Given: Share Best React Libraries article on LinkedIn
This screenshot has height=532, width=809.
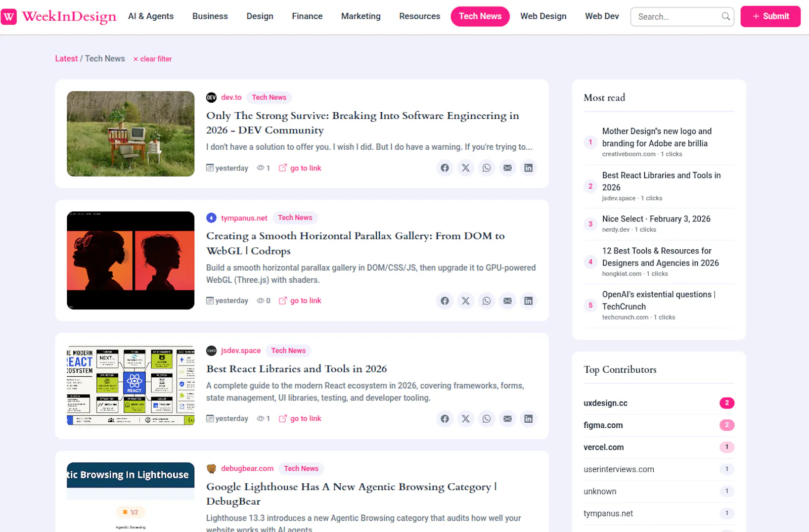Looking at the screenshot, I should point(528,419).
